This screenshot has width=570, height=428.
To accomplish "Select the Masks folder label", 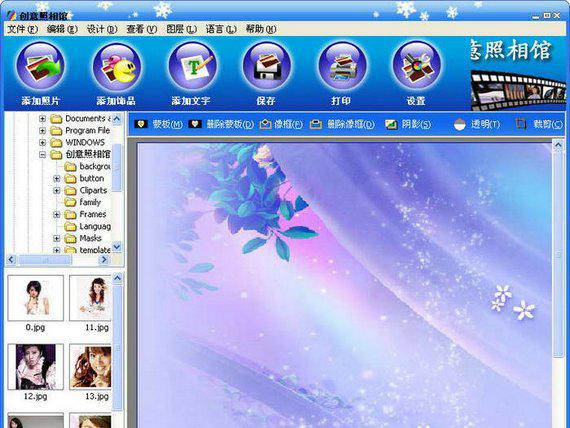I will 91,238.
